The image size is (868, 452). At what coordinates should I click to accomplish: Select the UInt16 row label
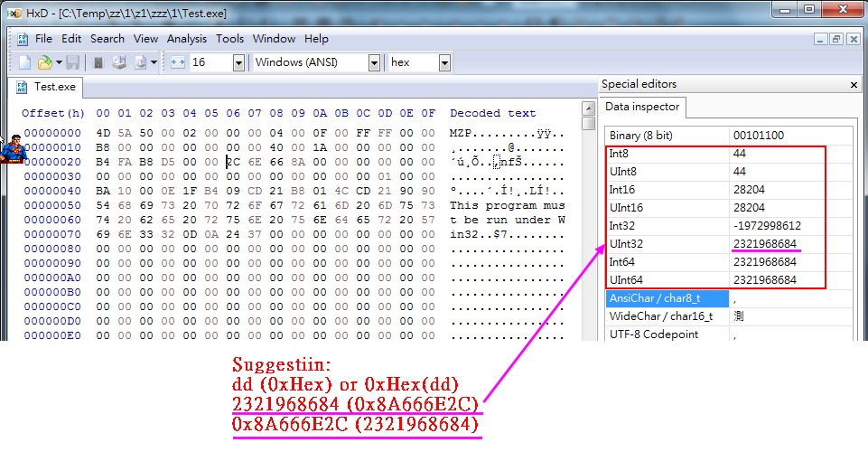click(626, 208)
